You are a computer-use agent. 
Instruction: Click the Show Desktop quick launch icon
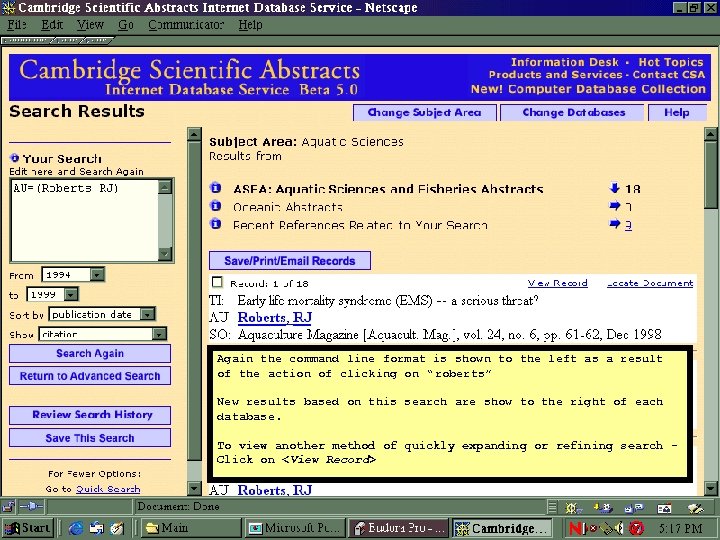pyautogui.click(x=96, y=528)
